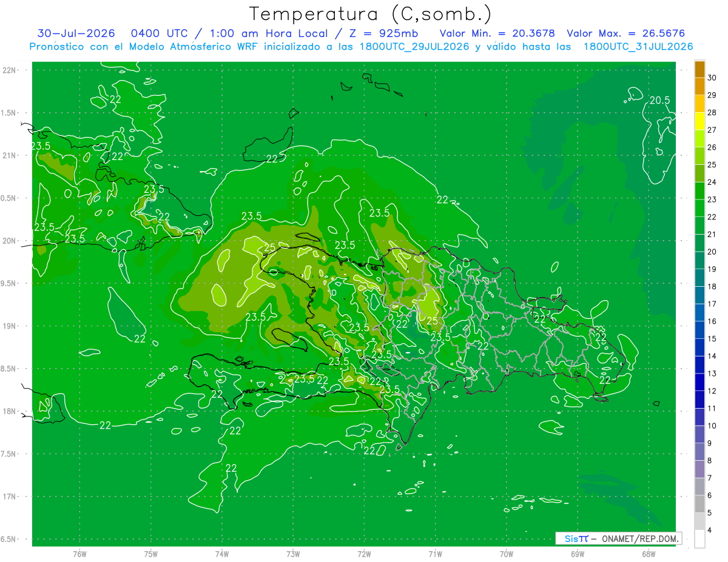The width and height of the screenshot is (728, 562).
Task: Click the yellow swatch between 27 and 28
Action: [699, 121]
